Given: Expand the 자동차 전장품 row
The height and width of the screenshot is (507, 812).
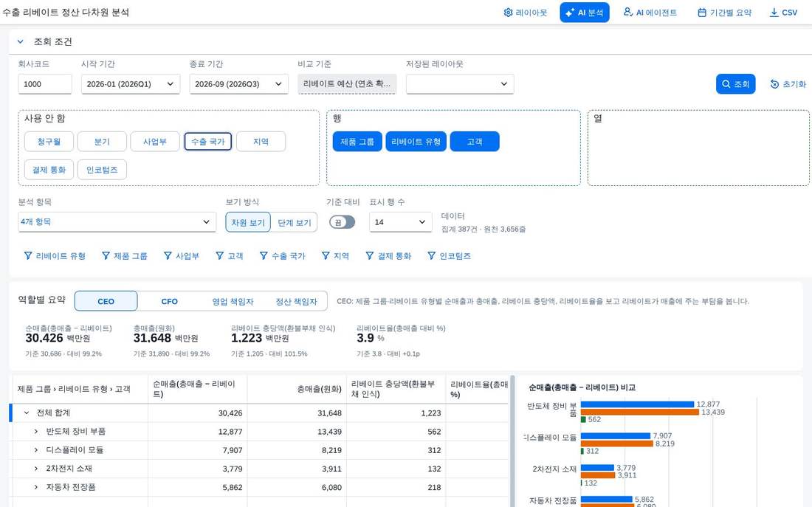Looking at the screenshot, I should pos(35,487).
